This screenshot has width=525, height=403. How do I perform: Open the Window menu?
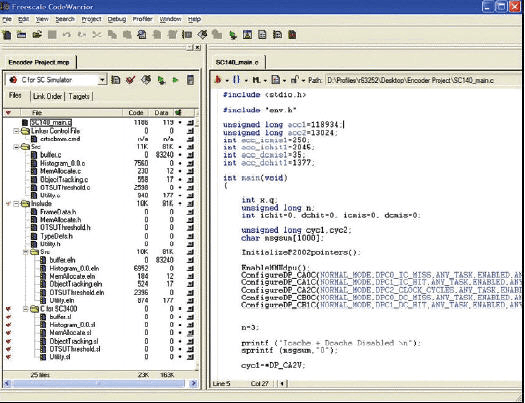point(170,19)
